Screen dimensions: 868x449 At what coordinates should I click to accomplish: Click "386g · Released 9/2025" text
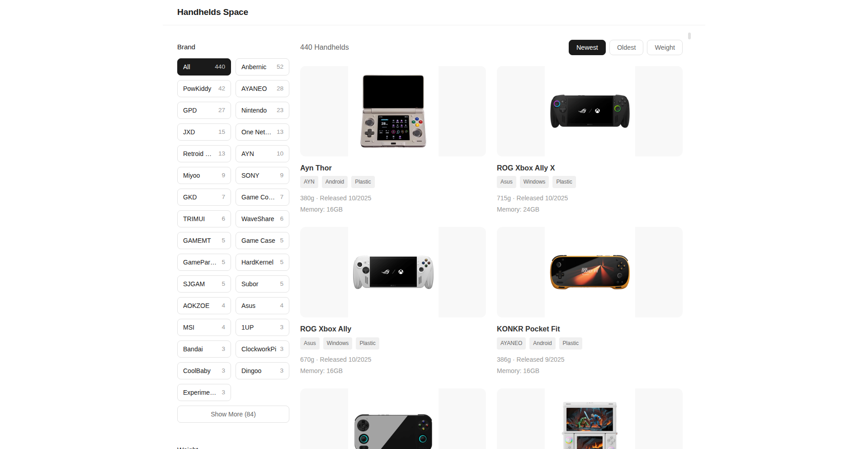click(x=531, y=359)
